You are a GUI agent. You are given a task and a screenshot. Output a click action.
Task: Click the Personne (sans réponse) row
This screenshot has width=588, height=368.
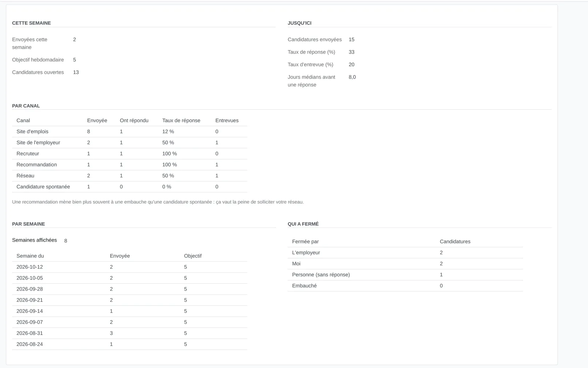click(x=405, y=275)
